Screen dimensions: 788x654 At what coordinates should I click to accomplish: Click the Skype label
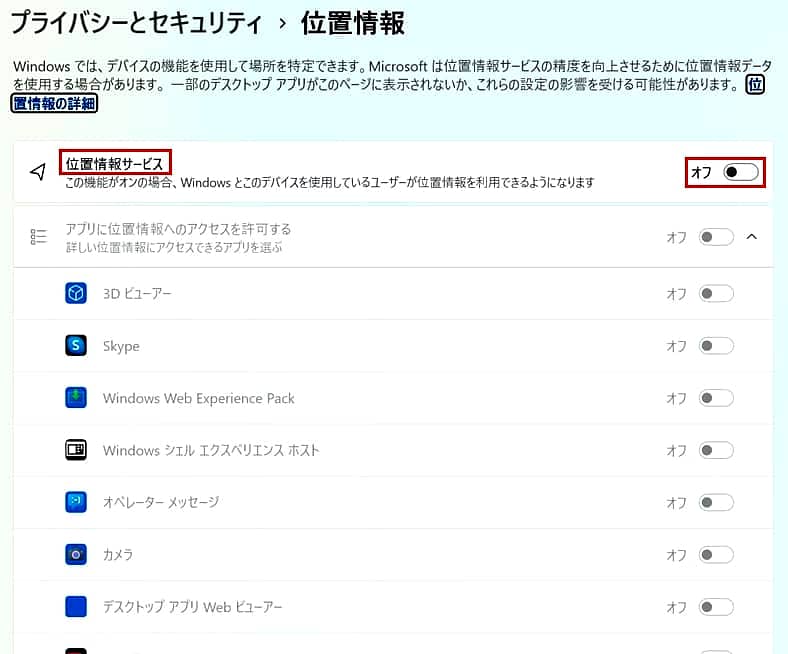pyautogui.click(x=121, y=346)
